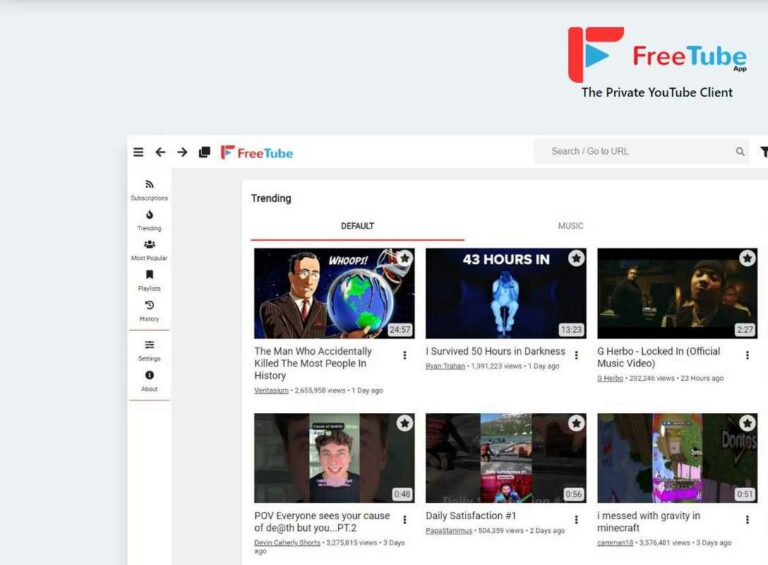Open options menu for Daily Satisfaction #1
The height and width of the screenshot is (565, 768).
(x=576, y=519)
